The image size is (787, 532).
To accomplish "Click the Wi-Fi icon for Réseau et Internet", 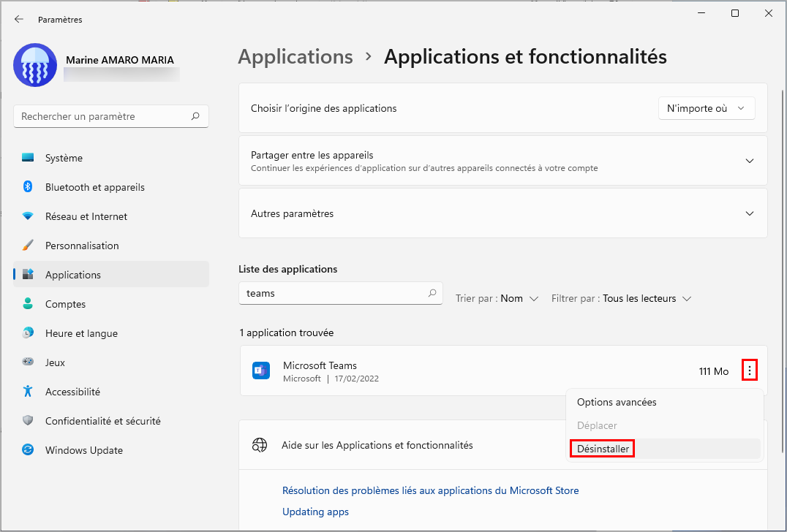I will [28, 216].
